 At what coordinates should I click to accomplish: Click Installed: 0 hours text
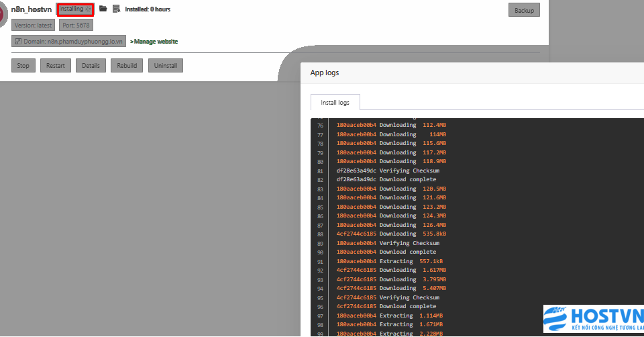click(x=148, y=9)
